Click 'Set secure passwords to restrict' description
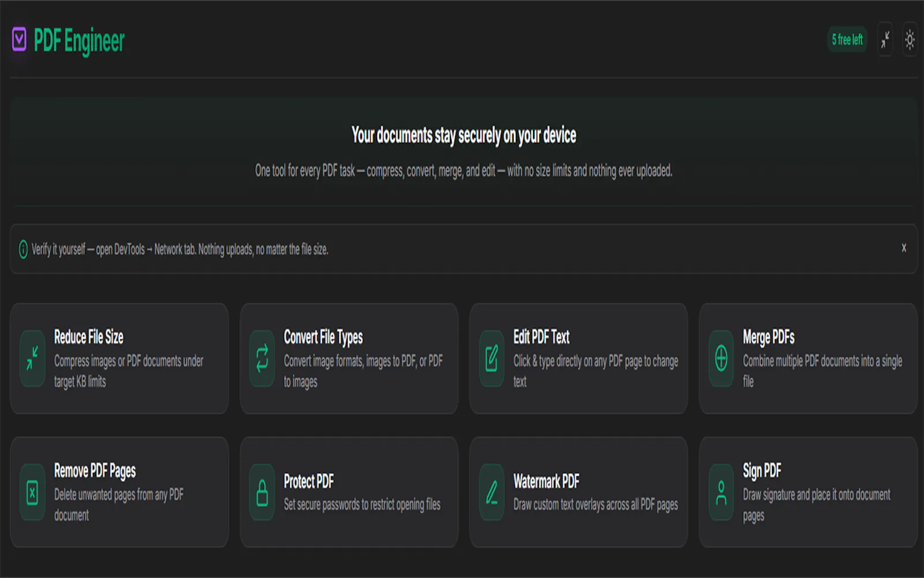Screen dimensions: 924x578 coord(362,505)
